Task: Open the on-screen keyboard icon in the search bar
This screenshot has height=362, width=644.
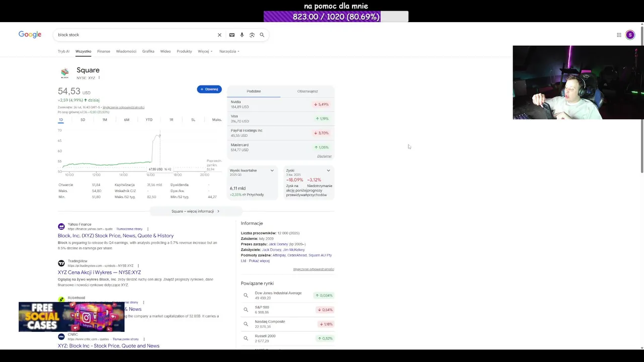Action: tap(231, 35)
